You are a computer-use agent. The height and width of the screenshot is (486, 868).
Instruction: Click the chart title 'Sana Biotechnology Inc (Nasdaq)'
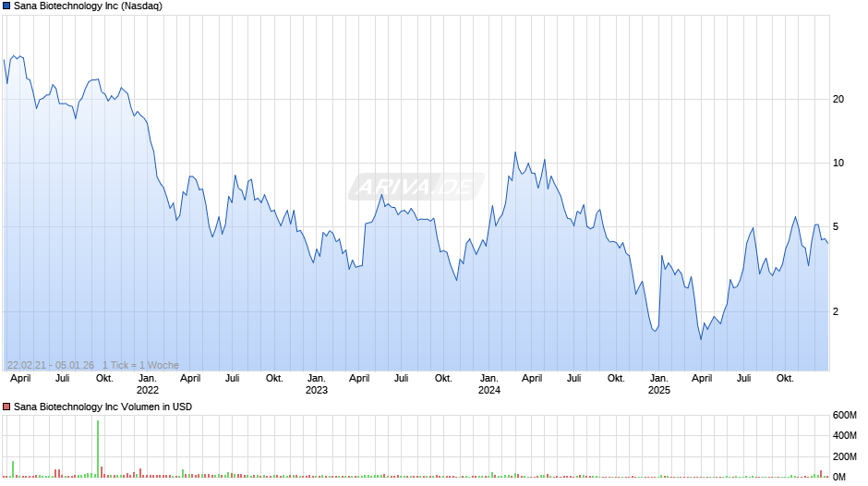[x=88, y=6]
